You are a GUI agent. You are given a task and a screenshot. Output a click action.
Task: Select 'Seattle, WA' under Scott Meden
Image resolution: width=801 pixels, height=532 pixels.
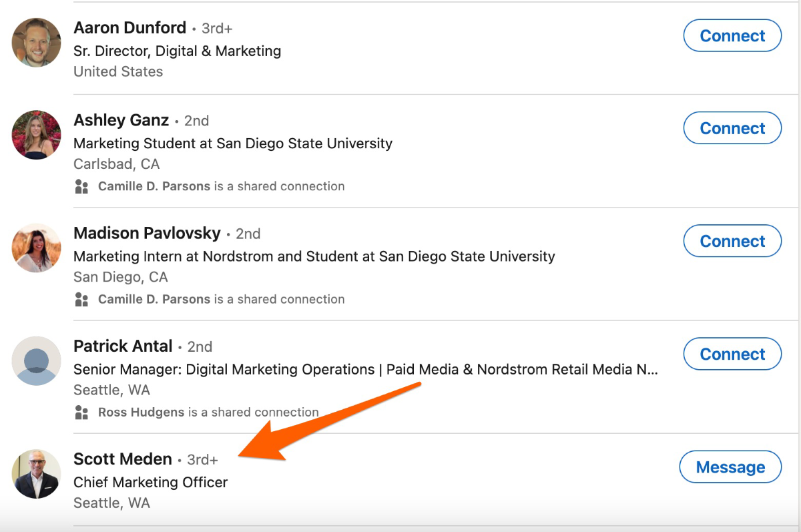pos(111,503)
